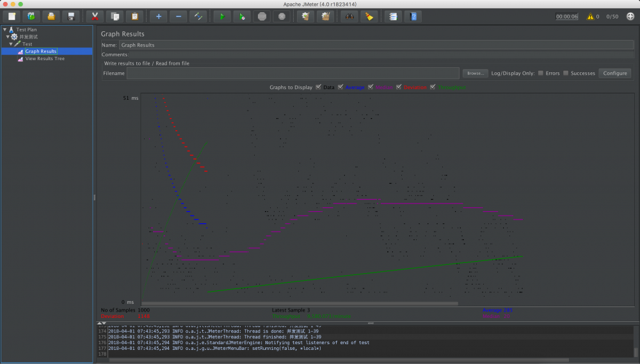Click the Cut scissors icon

95,16
